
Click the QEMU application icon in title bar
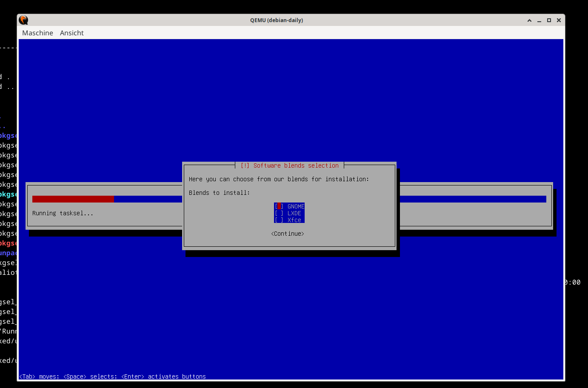[24, 20]
